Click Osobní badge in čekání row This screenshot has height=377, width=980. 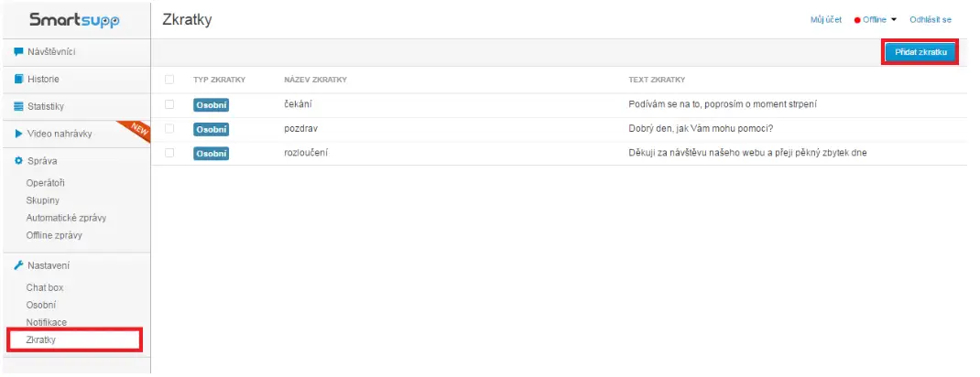point(212,105)
